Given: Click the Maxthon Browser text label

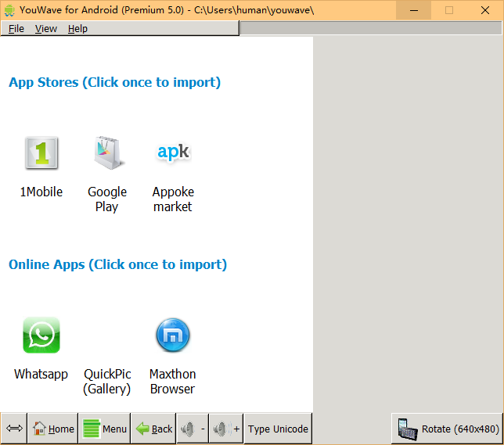Looking at the screenshot, I should pyautogui.click(x=173, y=382).
